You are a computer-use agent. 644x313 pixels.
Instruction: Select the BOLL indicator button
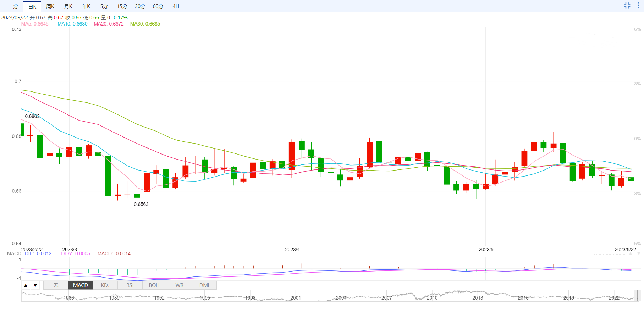point(155,285)
